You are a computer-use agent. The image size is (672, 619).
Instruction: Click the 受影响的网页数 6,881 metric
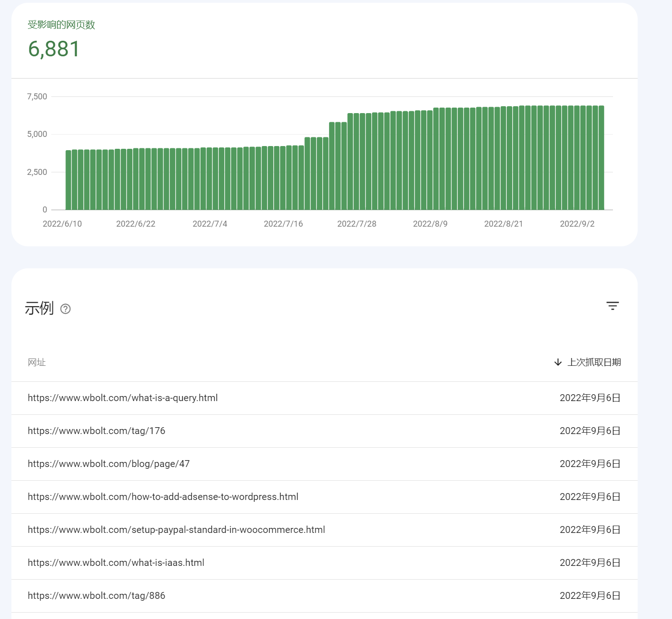(x=54, y=49)
